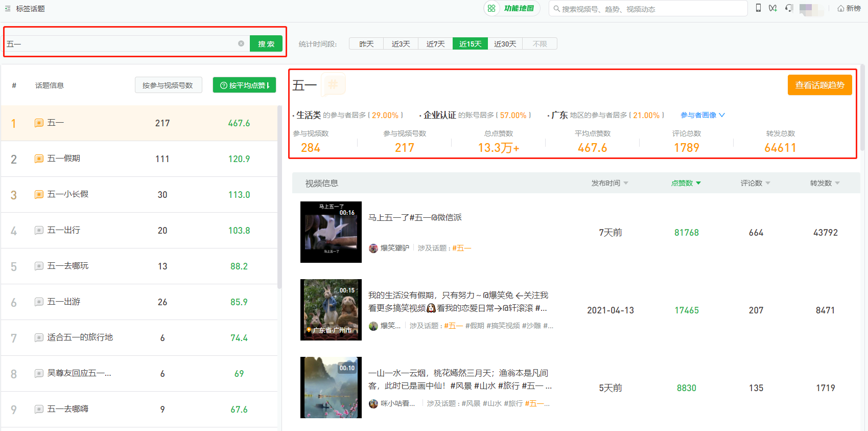868x431 pixels.
Task: Click the topic list vertical scrollbar
Action: (x=279, y=197)
